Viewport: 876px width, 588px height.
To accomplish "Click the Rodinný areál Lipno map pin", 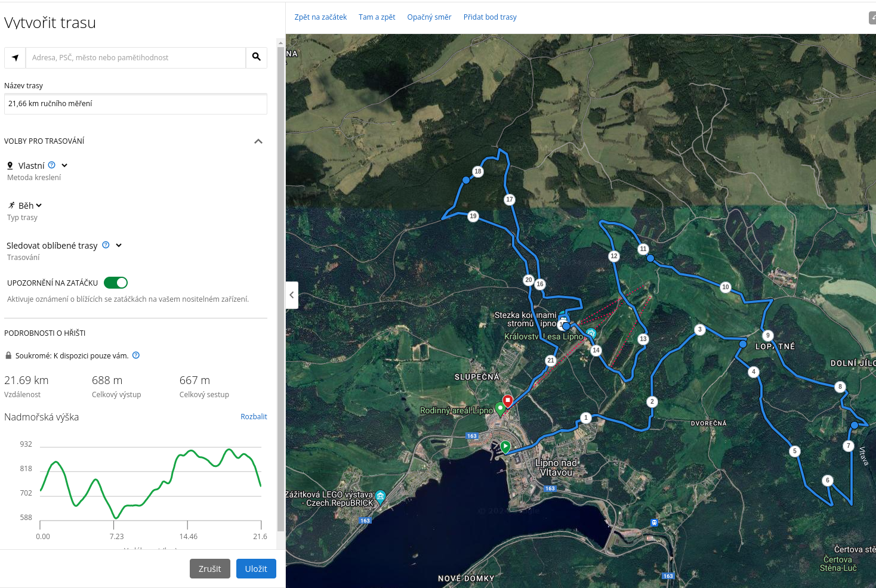I will pyautogui.click(x=500, y=408).
